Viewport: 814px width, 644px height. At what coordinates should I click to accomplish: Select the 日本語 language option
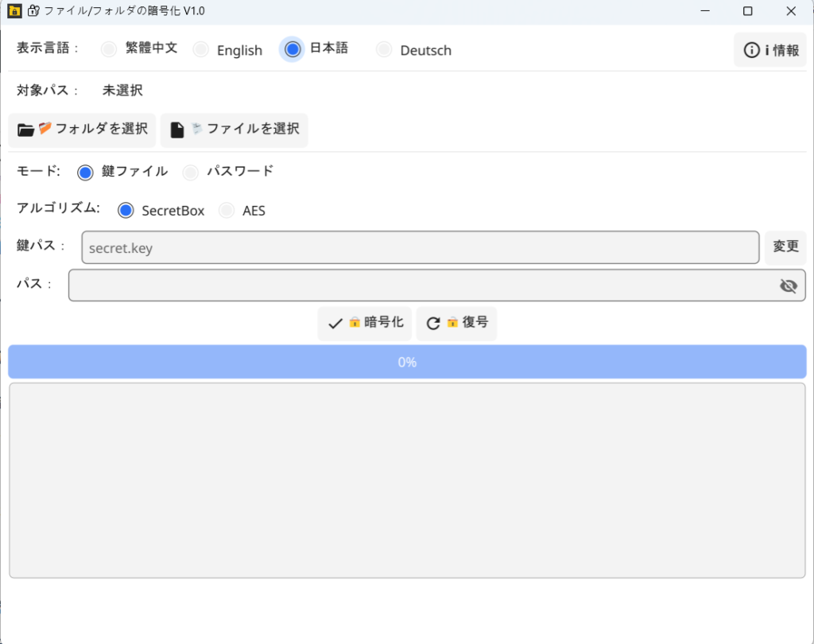(x=293, y=49)
